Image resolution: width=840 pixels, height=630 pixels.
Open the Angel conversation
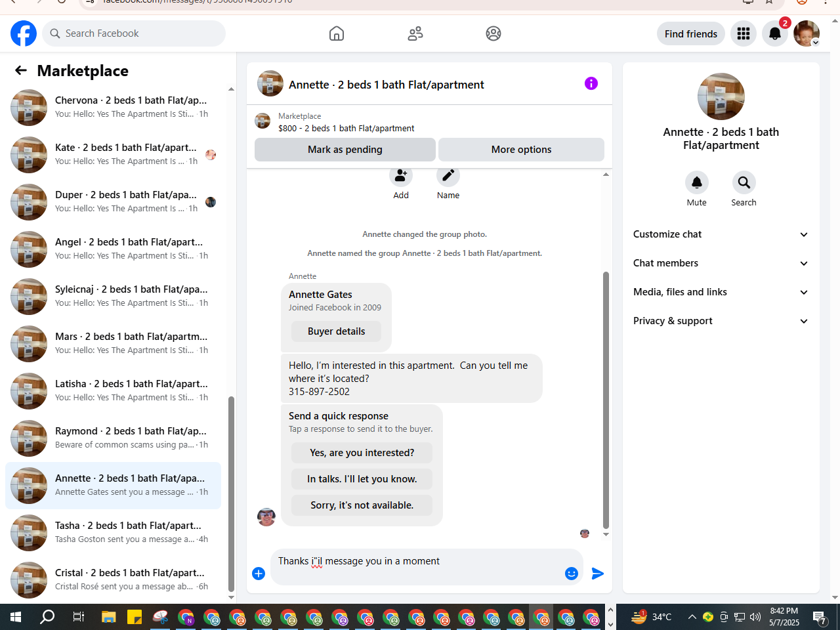[113, 249]
